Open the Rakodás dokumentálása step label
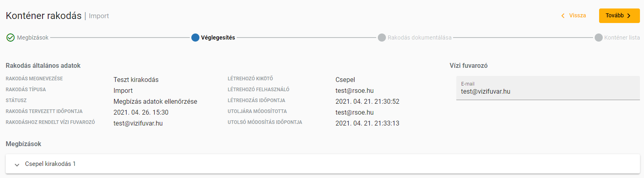 click(x=419, y=38)
